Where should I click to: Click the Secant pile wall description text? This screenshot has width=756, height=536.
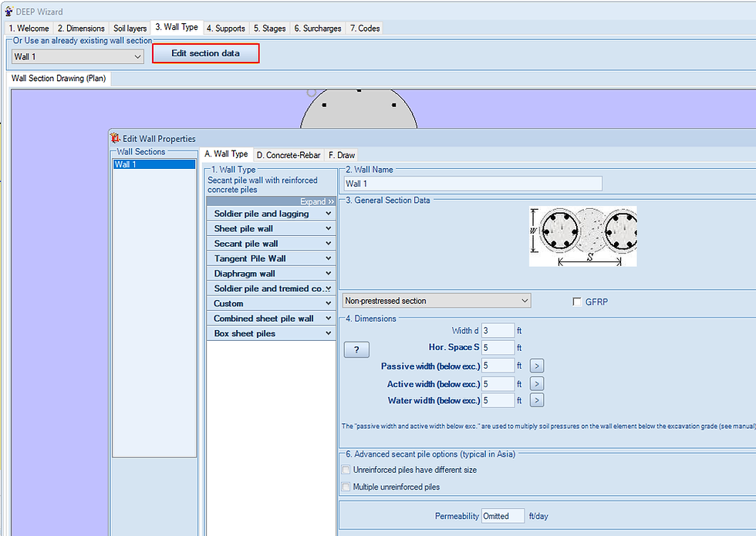tap(262, 184)
